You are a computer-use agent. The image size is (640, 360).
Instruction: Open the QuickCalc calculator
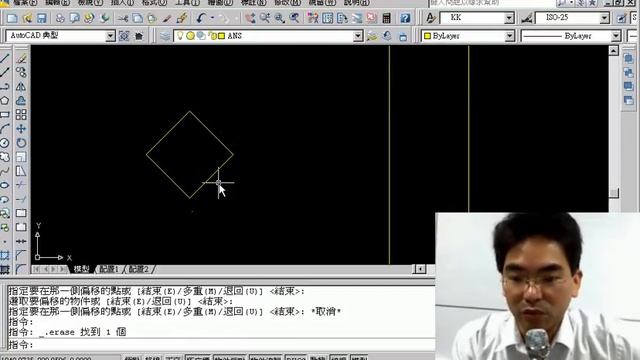(x=386, y=18)
